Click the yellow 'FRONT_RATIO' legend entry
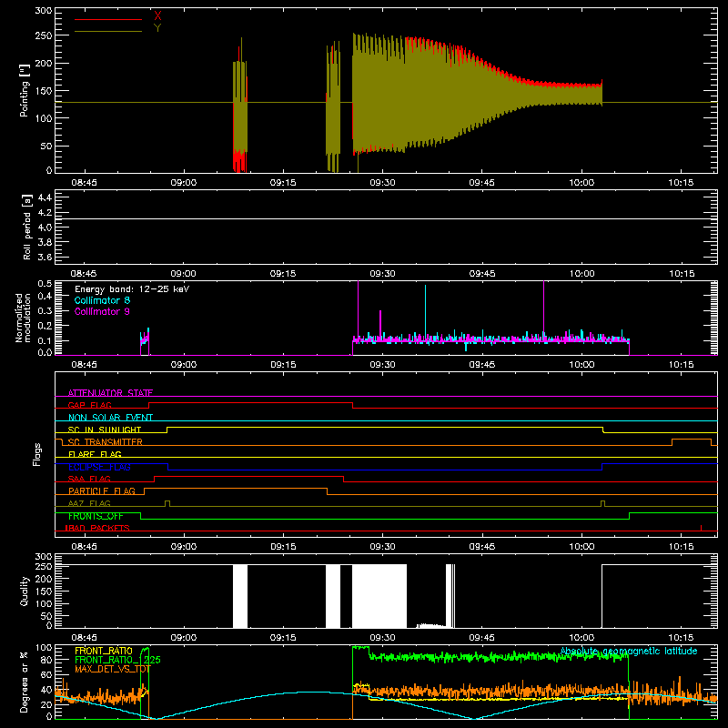Image resolution: width=728 pixels, height=728 pixels. pyautogui.click(x=104, y=651)
